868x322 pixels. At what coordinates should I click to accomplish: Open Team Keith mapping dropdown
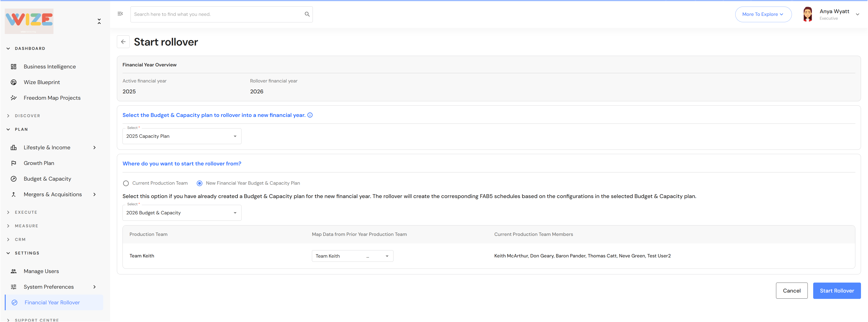[352, 256]
